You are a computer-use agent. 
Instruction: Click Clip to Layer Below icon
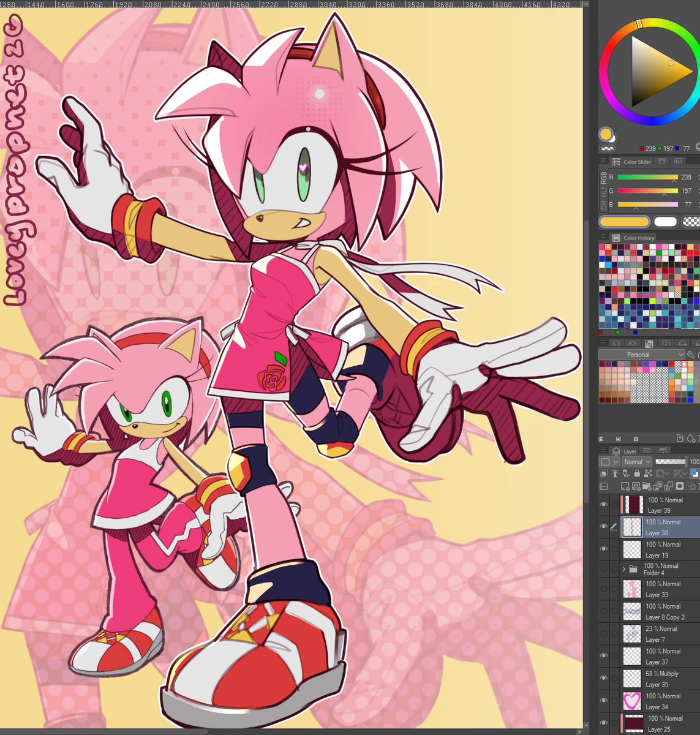604,473
